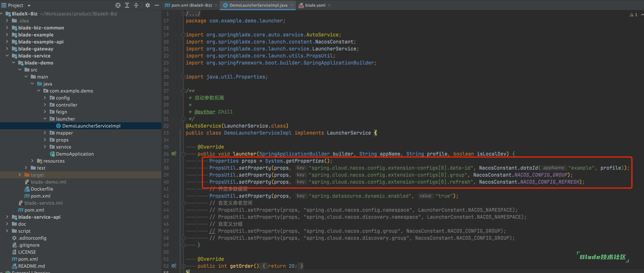Click override gutter icon at line 36
This screenshot has height=273, width=644.
(174, 154)
